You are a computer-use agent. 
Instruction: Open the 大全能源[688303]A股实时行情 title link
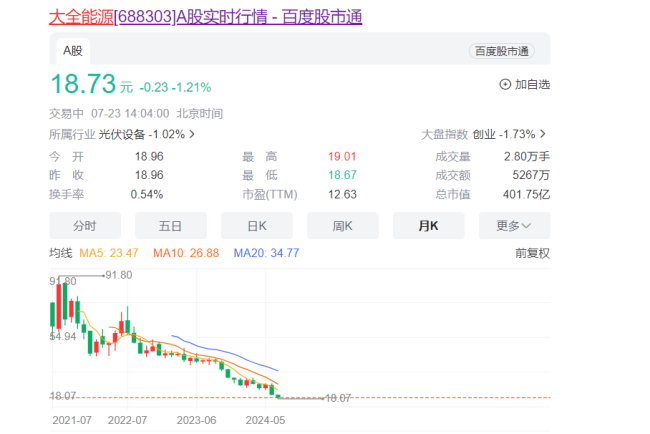coord(205,17)
